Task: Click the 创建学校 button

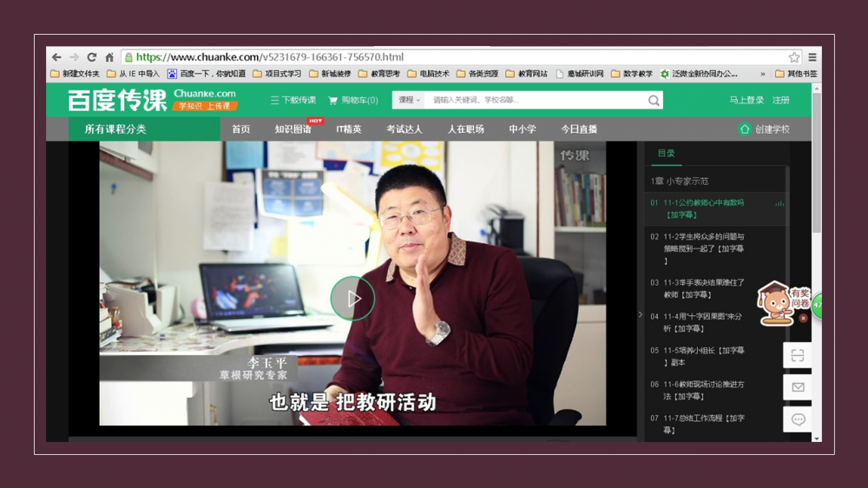Action: pyautogui.click(x=765, y=129)
